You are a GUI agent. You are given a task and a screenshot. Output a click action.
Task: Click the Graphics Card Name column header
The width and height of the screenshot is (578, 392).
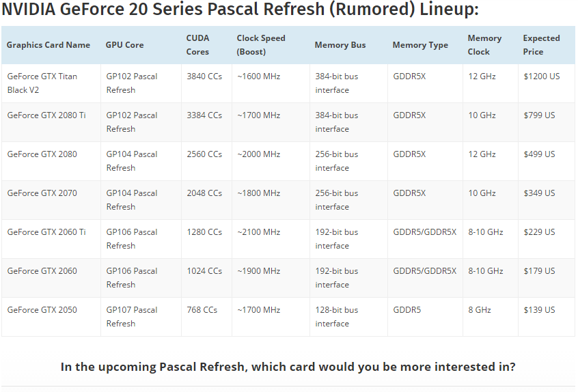[x=49, y=45]
